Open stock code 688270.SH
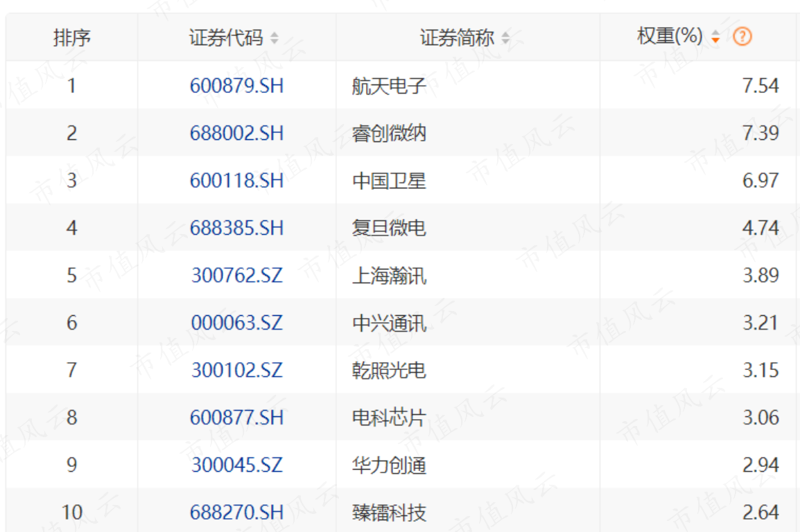This screenshot has width=800, height=532. click(236, 512)
